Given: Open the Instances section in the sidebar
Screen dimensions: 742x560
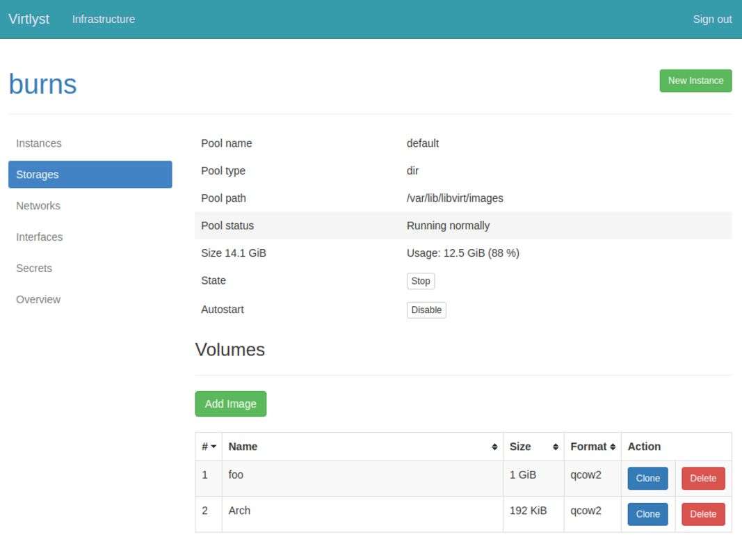Looking at the screenshot, I should tap(39, 143).
